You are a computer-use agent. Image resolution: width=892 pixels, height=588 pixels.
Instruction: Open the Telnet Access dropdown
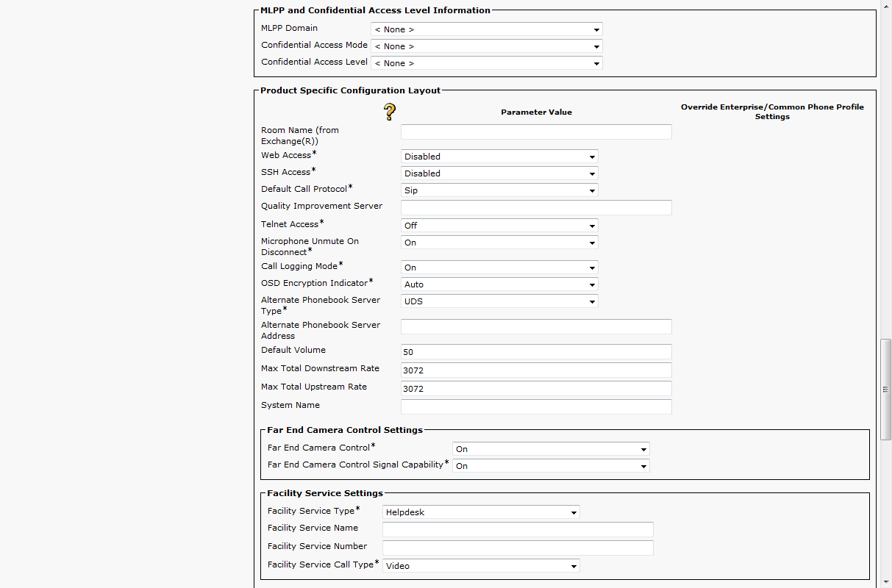pyautogui.click(x=499, y=226)
